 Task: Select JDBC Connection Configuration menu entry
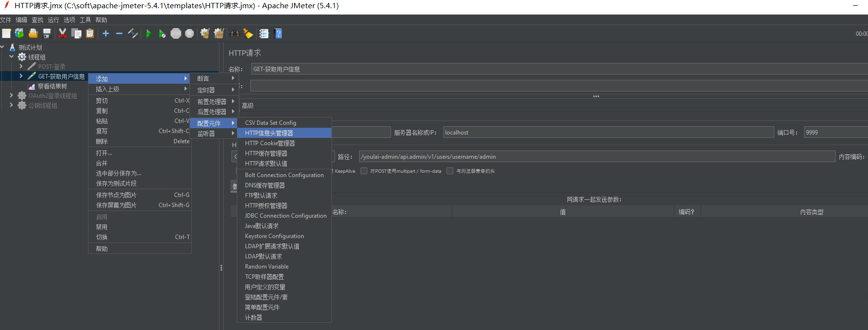coord(284,216)
